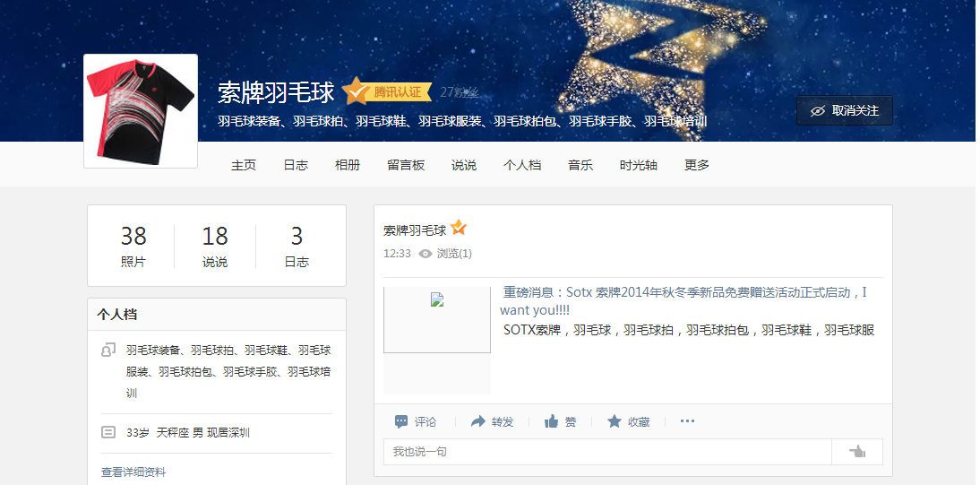
Task: Open the 个人档 navigation tab
Action: coord(522,165)
